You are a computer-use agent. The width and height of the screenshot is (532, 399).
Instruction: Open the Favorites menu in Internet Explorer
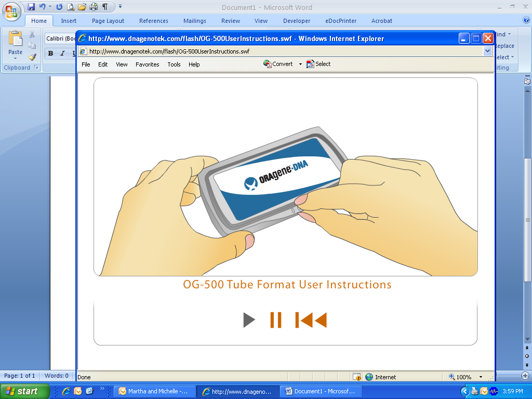click(147, 64)
